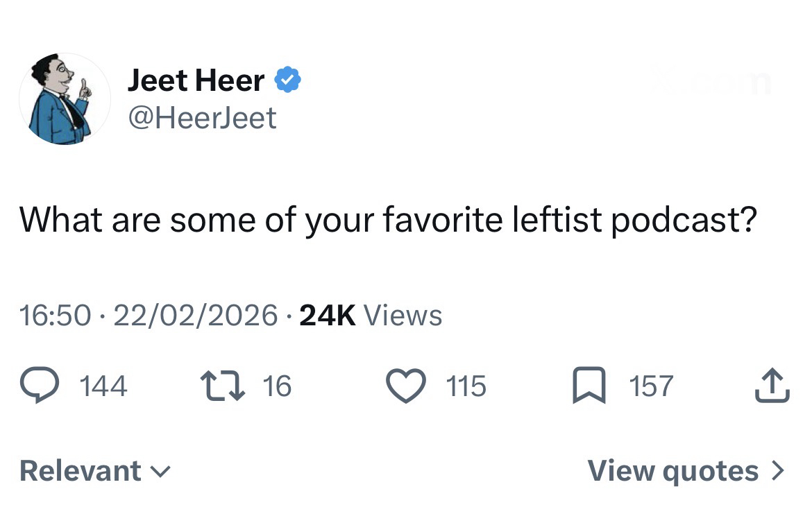Click the 16 reposts count

(277, 386)
